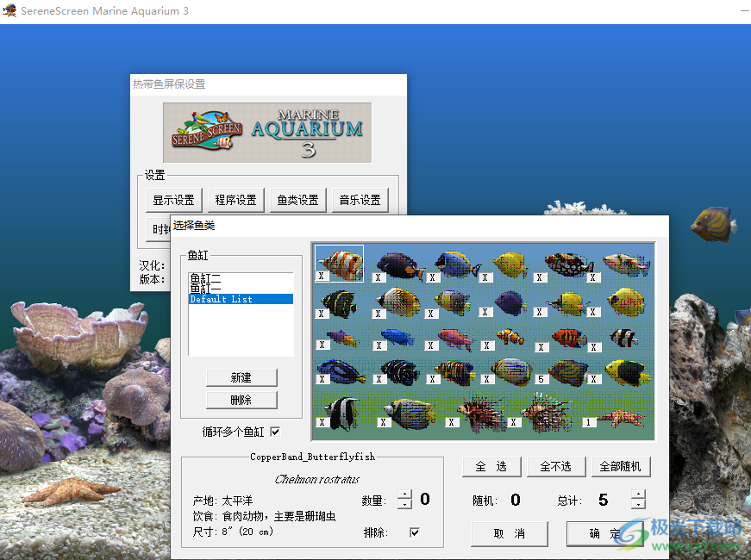Select the small bright blue damselfish

coord(397,337)
